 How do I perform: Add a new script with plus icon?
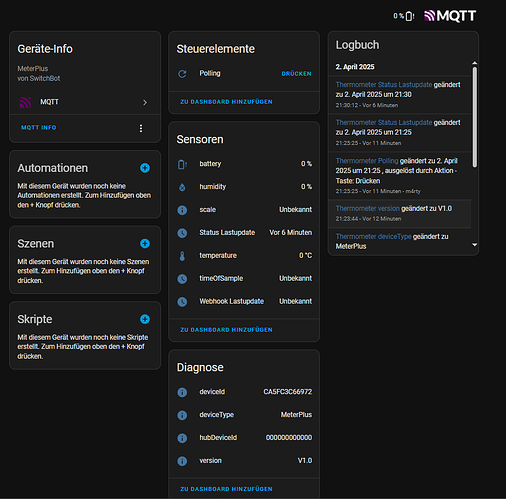point(145,319)
